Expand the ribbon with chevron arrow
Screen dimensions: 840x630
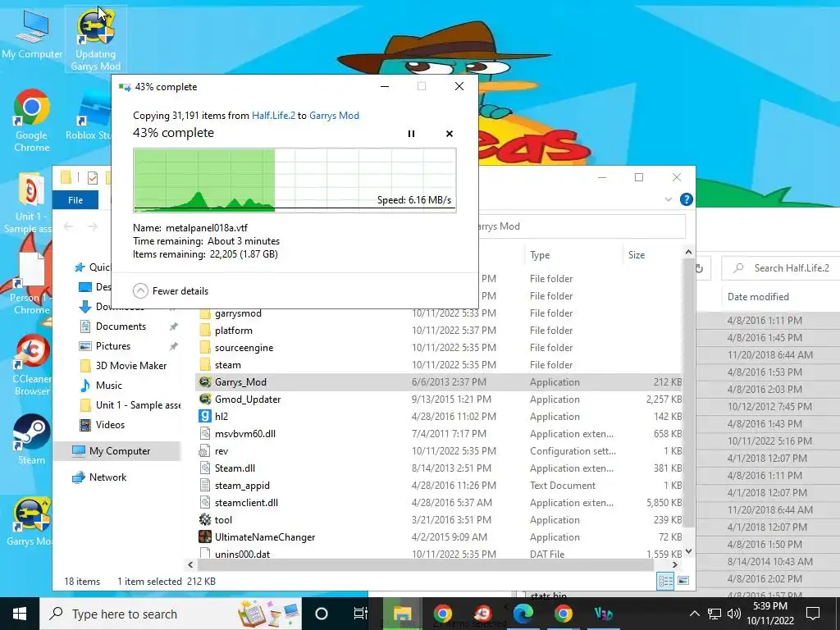click(x=668, y=199)
